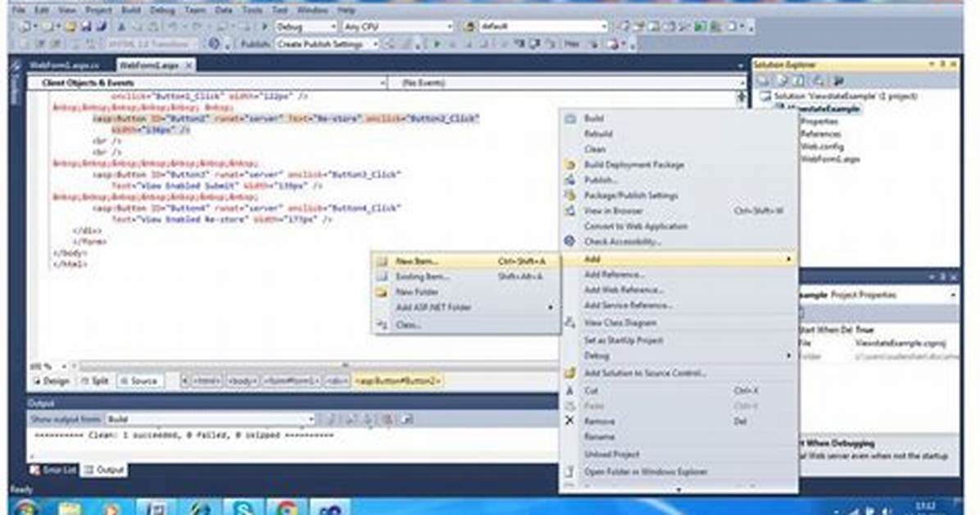Click 'Set as StartUp Project' entry
980x515 pixels.
point(678,340)
